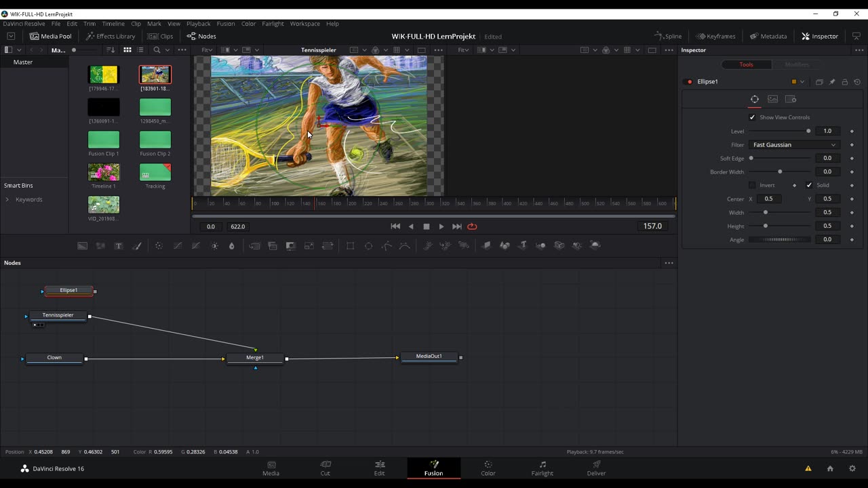Screen dimensions: 868x488
Task: Select the Text tool in the toolbar
Action: (x=119, y=246)
